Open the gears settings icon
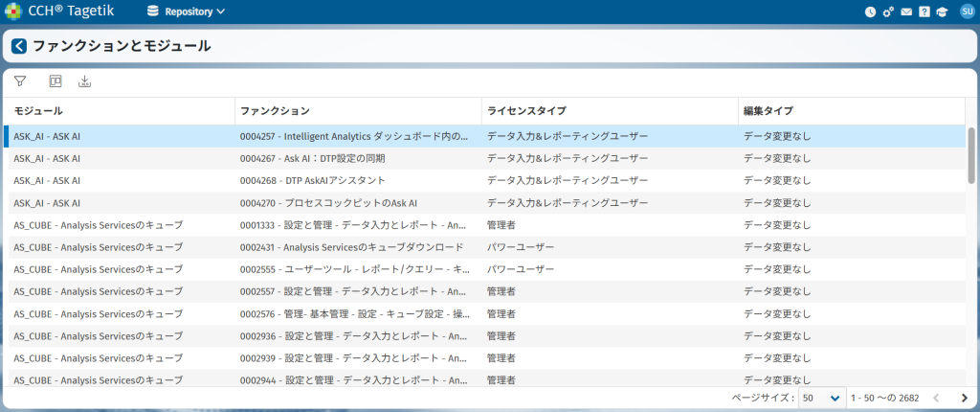980x412 pixels. pyautogui.click(x=888, y=11)
